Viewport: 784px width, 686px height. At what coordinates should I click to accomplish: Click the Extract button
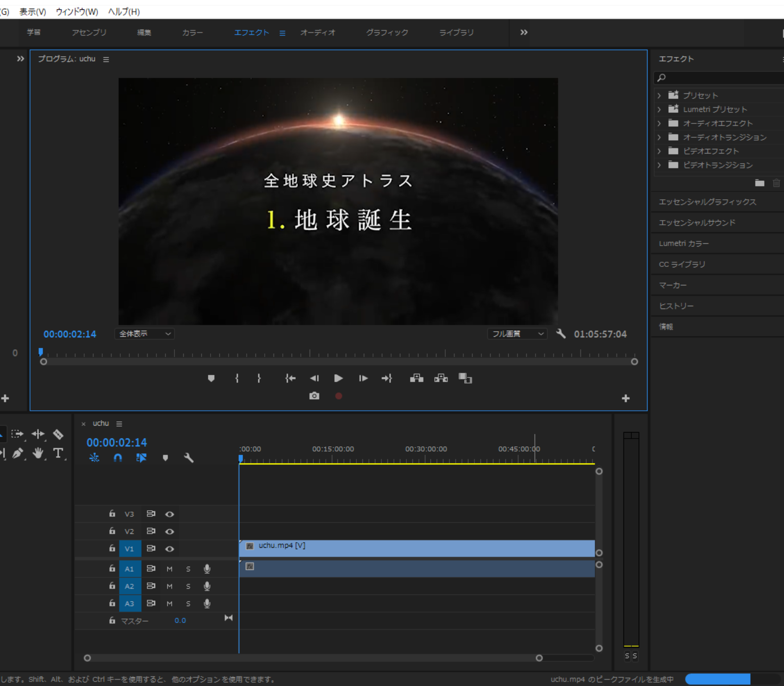tap(441, 378)
